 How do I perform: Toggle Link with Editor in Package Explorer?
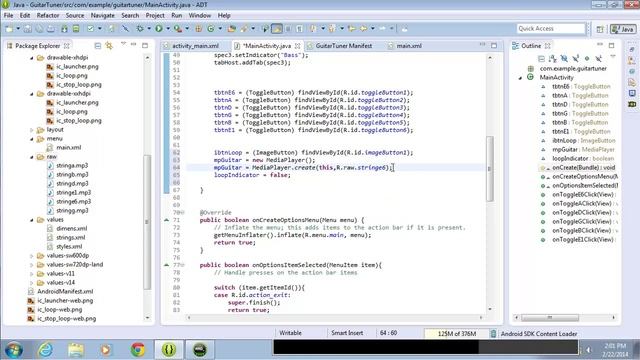(109, 46)
